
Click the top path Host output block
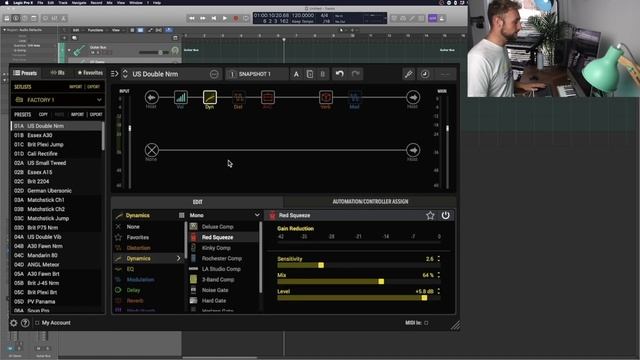pos(413,98)
